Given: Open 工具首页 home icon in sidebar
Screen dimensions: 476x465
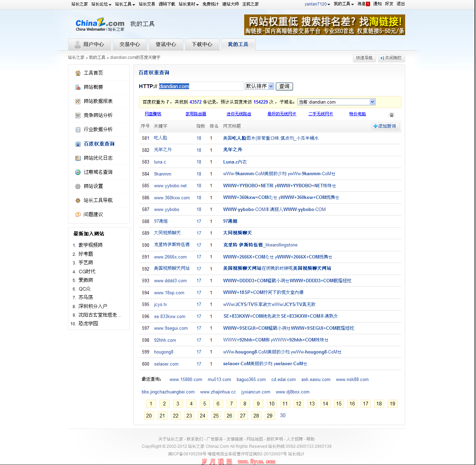Looking at the screenshot, I should [78, 73].
